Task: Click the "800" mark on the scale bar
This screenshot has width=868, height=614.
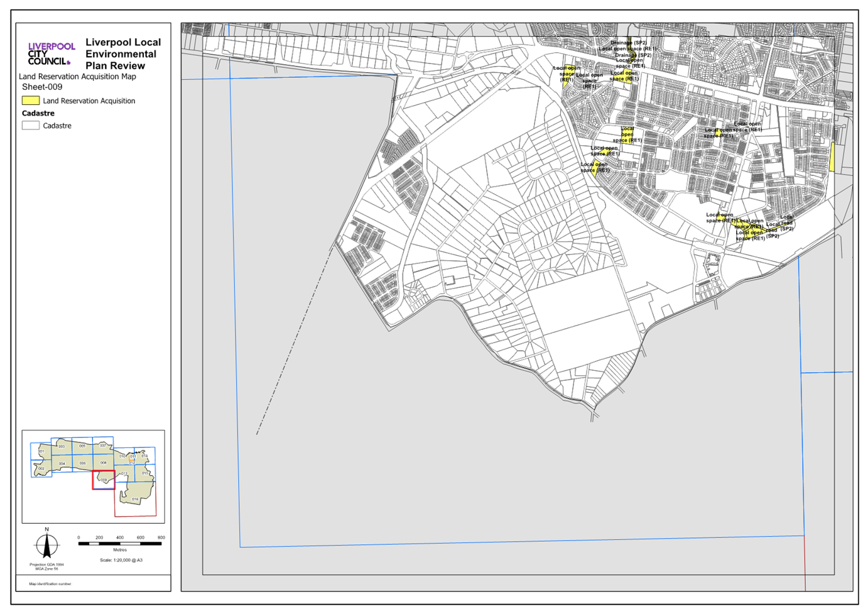Action: point(161,538)
